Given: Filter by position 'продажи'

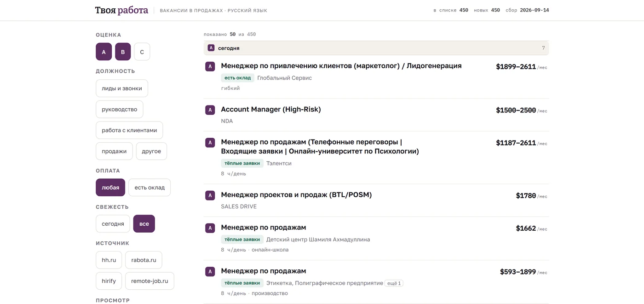Looking at the screenshot, I should click(x=114, y=151).
